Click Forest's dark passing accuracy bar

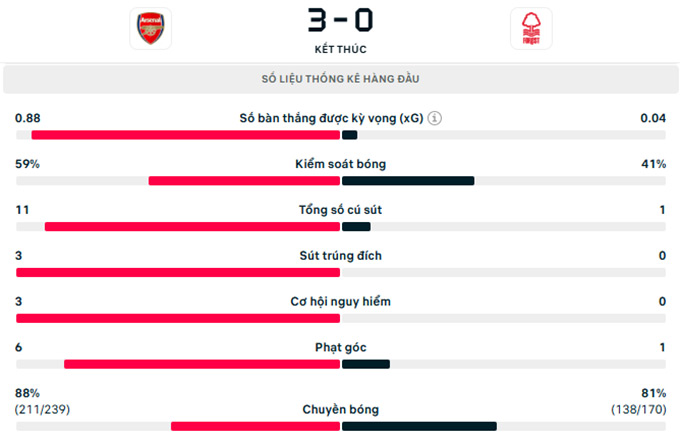(x=419, y=426)
